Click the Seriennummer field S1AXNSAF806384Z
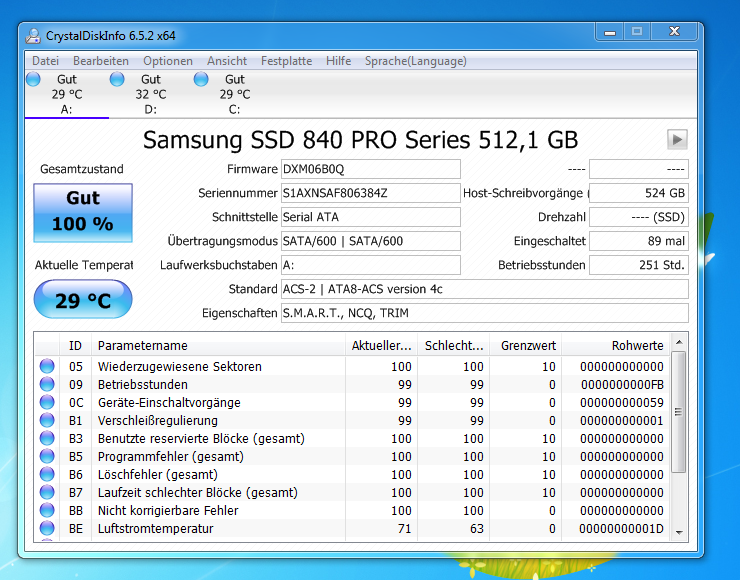This screenshot has width=740, height=580. pos(370,193)
